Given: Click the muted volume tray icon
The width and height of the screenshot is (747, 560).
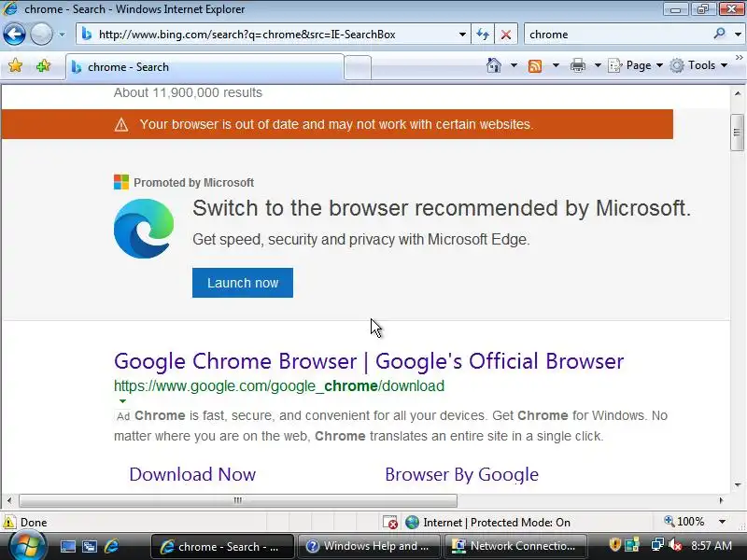Looking at the screenshot, I should click(674, 544).
